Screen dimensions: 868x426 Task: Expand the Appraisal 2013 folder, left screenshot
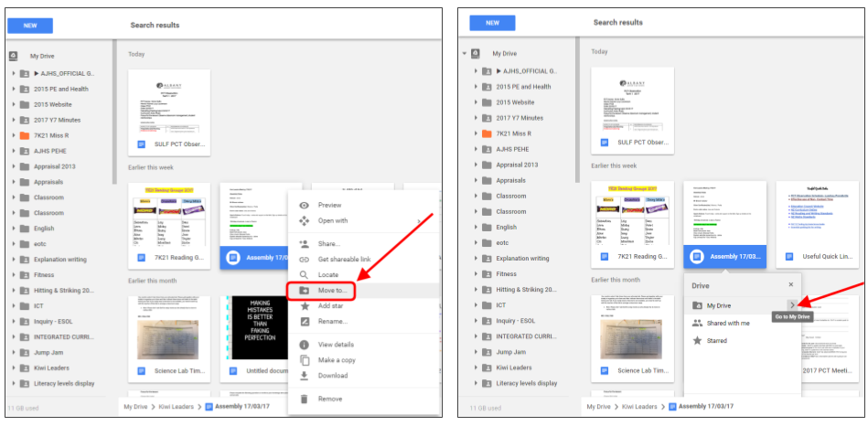(14, 166)
